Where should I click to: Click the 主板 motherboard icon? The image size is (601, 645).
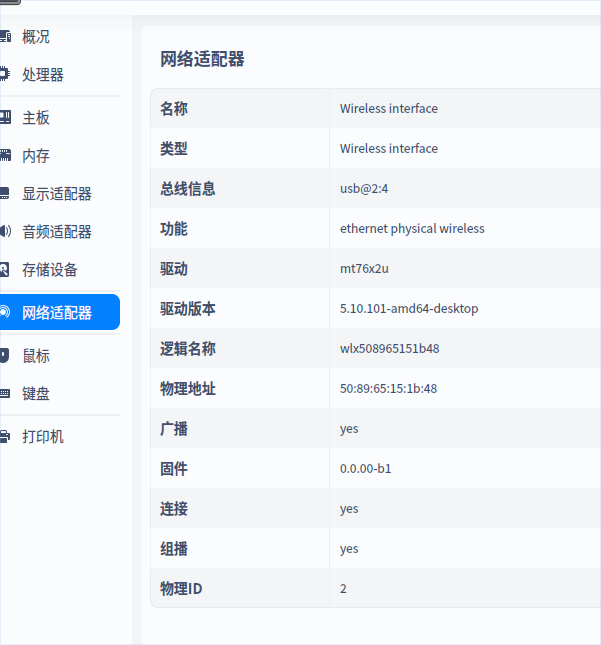click(5, 117)
